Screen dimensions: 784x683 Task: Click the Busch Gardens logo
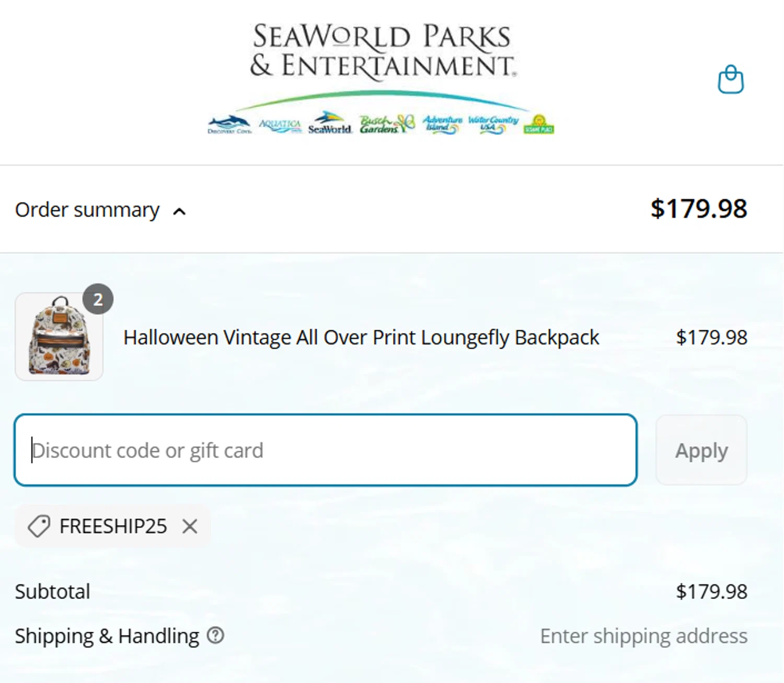pyautogui.click(x=386, y=124)
